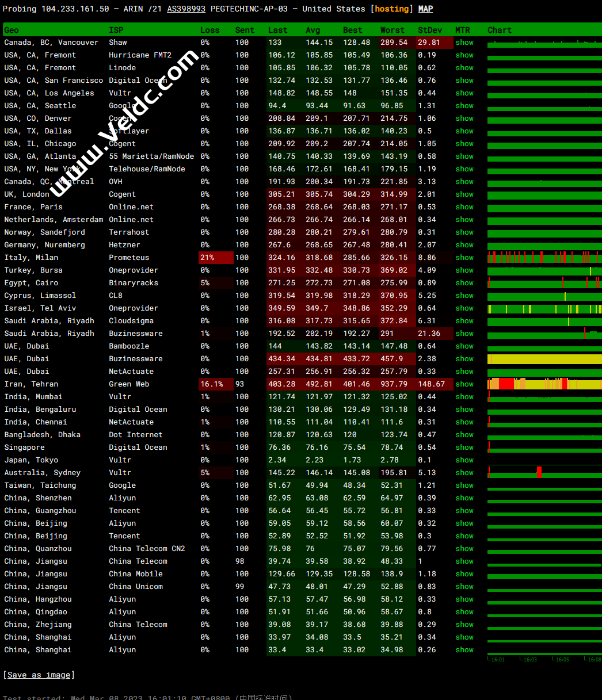Screen dimensions: 602x700
Task: Open the AS398993 link in the header
Action: 186,9
